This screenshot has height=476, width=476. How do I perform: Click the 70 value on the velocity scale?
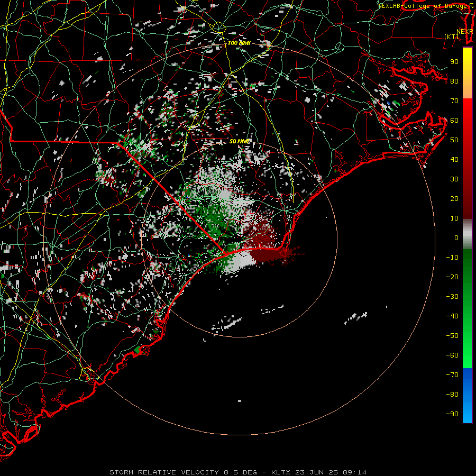point(454,101)
